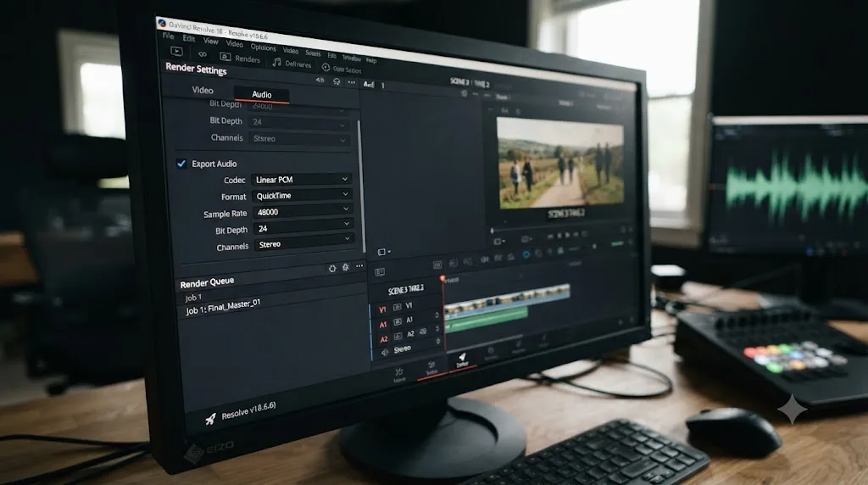Screen dimensions: 868x485
Task: Click the circular target icon right of music note
Action: pyautogui.click(x=325, y=68)
